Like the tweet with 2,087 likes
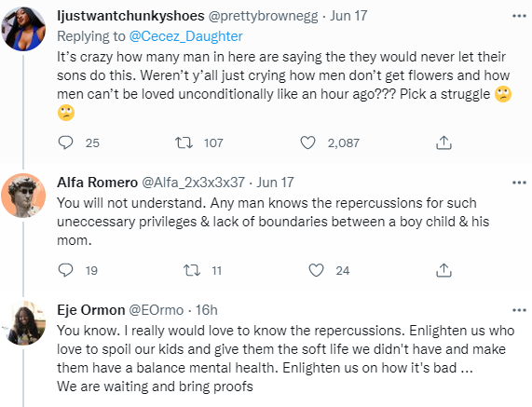Image resolution: width=532 pixels, height=407 pixels. [307, 142]
